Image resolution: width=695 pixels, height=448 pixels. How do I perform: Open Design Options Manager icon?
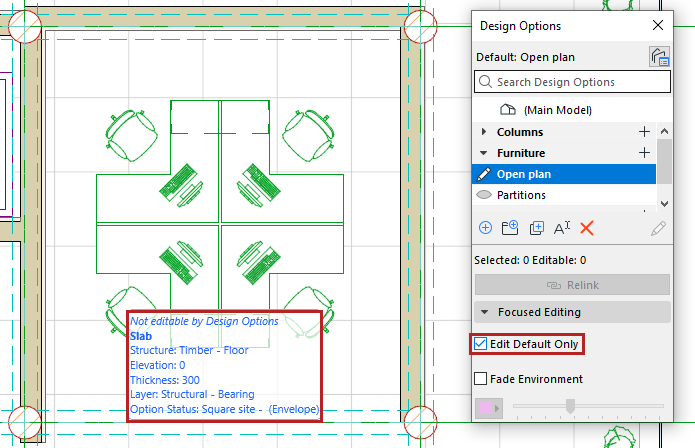(659, 57)
